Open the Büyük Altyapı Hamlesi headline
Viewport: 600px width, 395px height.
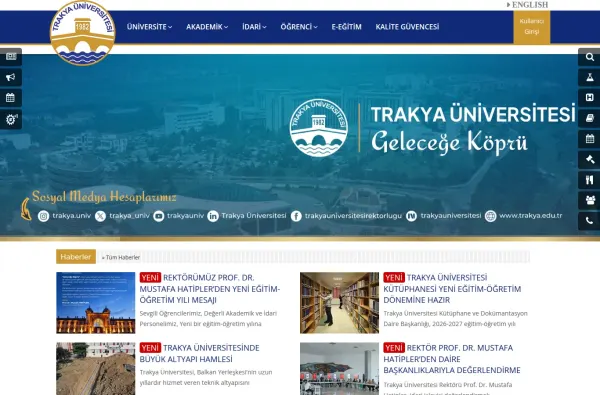click(199, 353)
